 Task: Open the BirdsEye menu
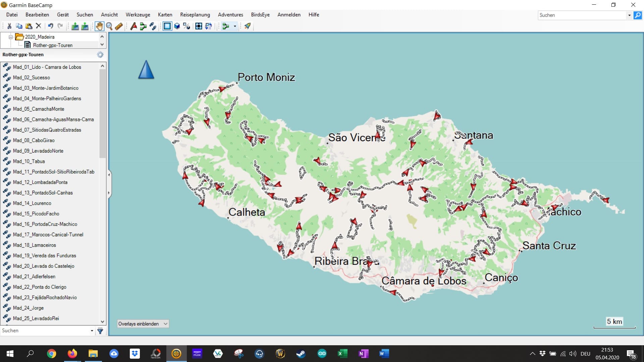click(260, 15)
